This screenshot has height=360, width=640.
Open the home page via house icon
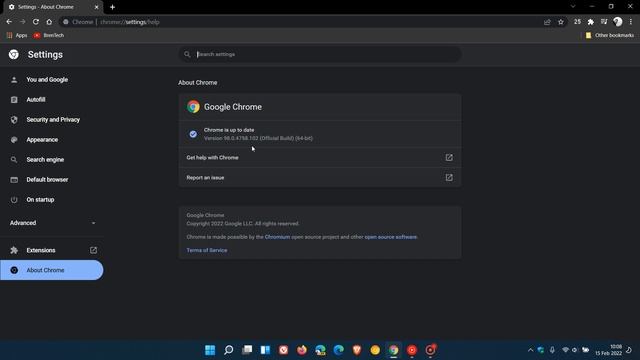click(x=49, y=22)
